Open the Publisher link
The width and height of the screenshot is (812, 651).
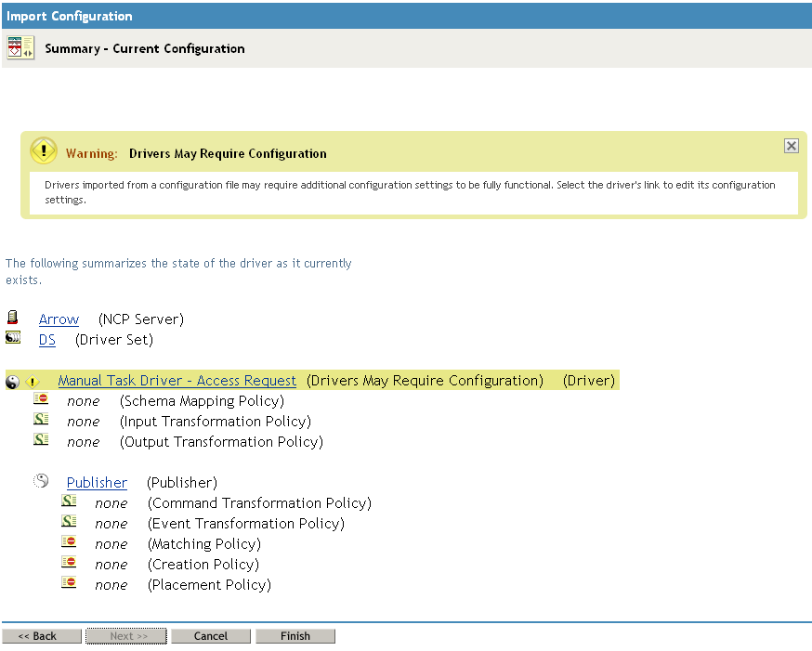(x=97, y=483)
